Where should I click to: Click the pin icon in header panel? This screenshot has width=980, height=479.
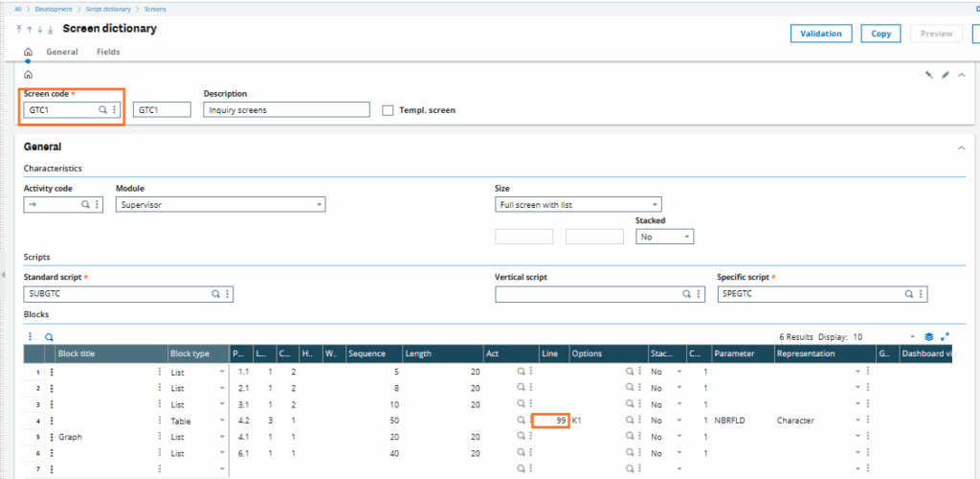point(927,75)
